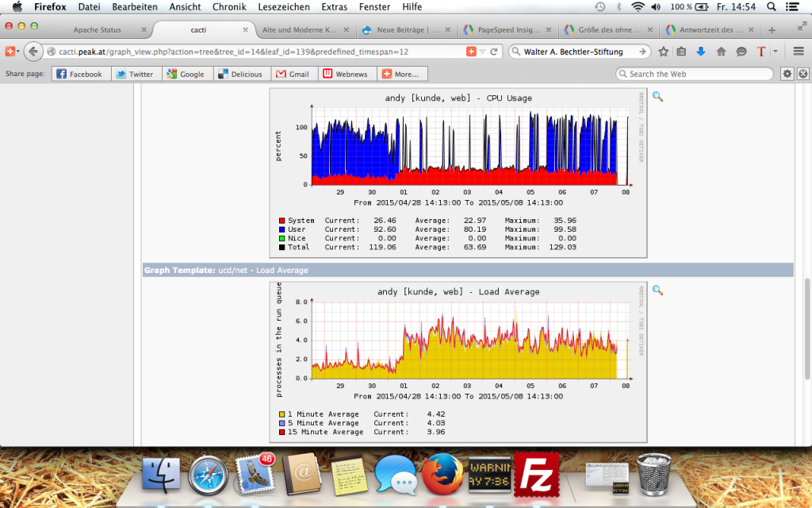812x508 pixels.
Task: Open a new tab with the plus button
Action: [x=772, y=30]
